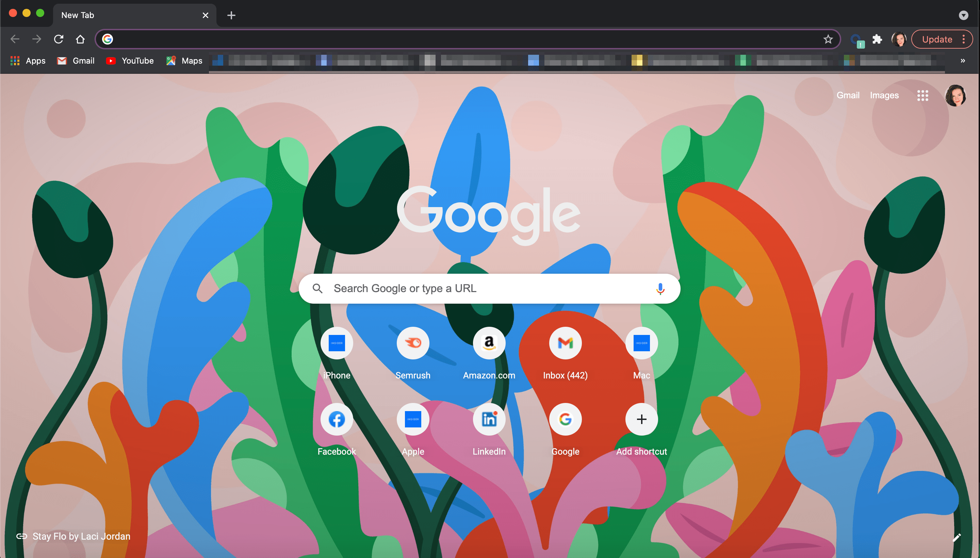Select the New Tab tab
980x558 pixels.
(134, 15)
